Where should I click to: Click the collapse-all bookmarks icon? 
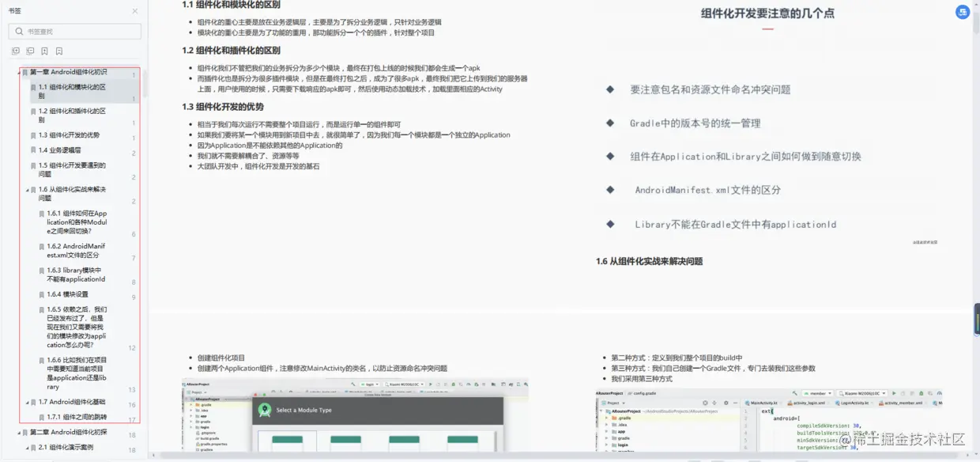tap(30, 51)
